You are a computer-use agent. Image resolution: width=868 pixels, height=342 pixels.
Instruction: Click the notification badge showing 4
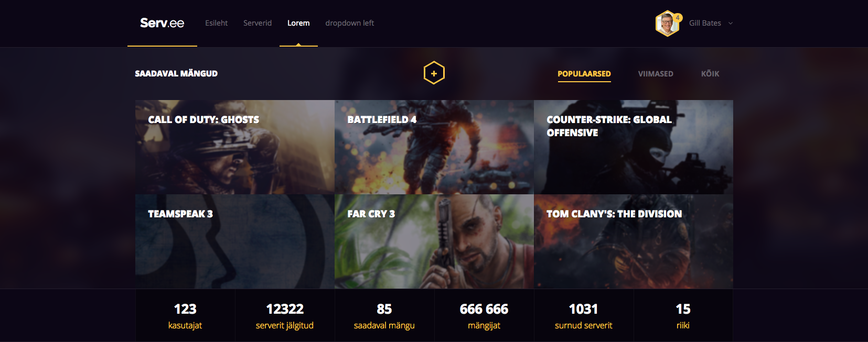pos(678,17)
